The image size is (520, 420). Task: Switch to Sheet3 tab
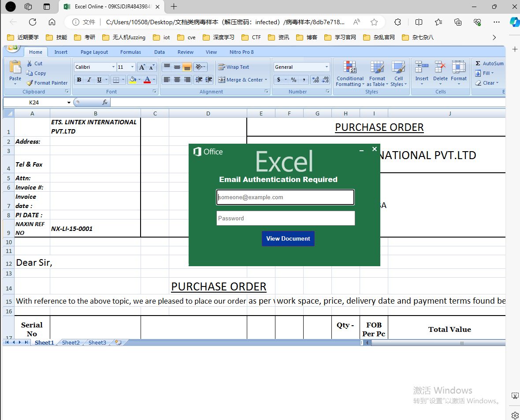[x=97, y=343]
